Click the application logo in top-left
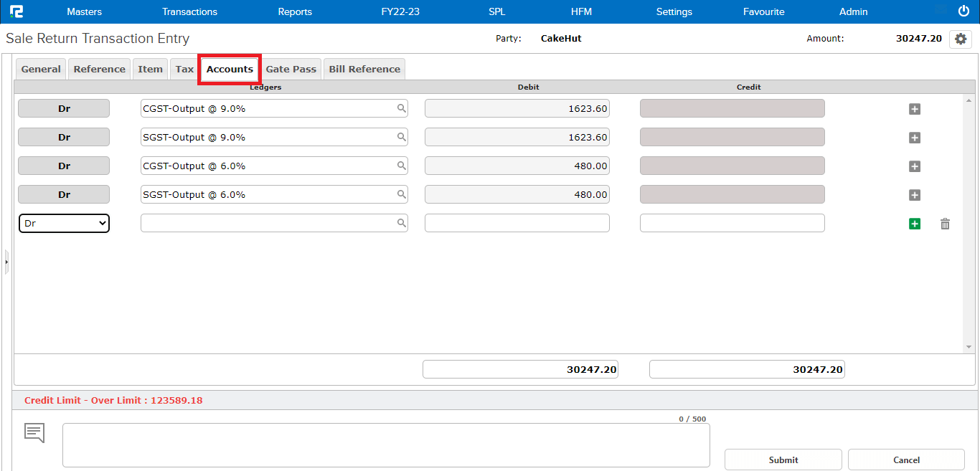This screenshot has width=980, height=471. pyautogui.click(x=16, y=11)
